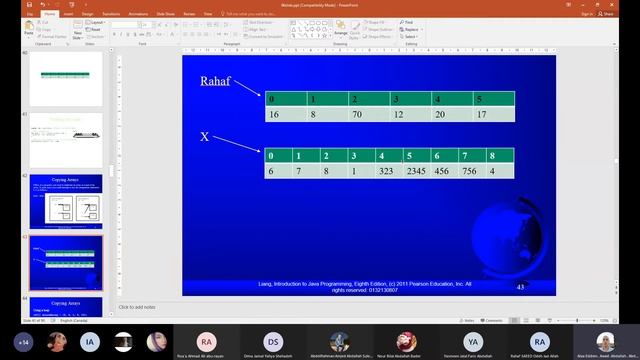Image resolution: width=640 pixels, height=360 pixels.
Task: Insert a New Slide
Action: pos(78,29)
